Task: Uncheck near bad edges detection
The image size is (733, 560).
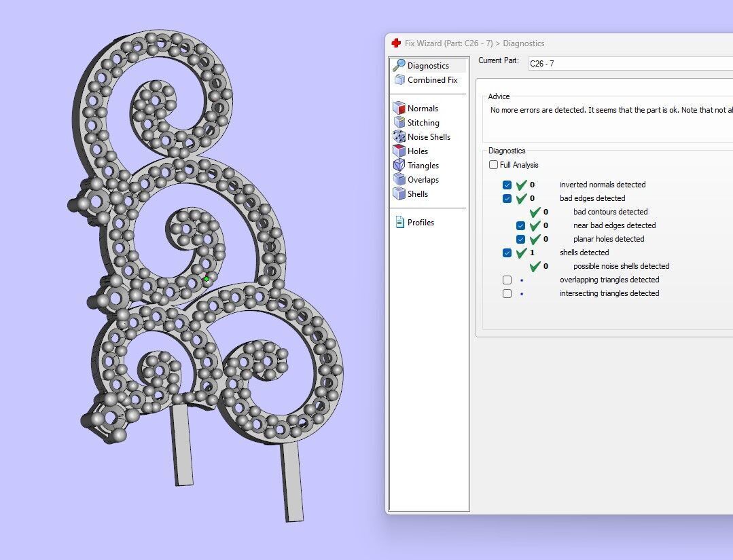Action: point(520,225)
